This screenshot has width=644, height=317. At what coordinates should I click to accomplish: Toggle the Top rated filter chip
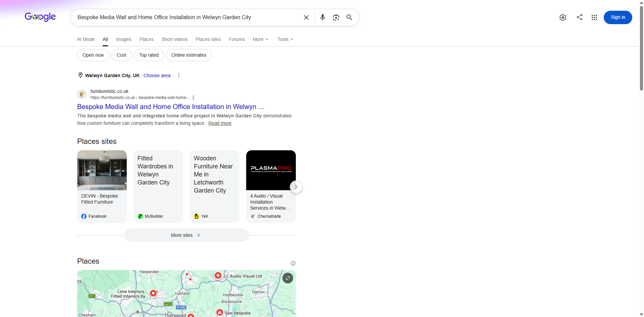pos(149,55)
